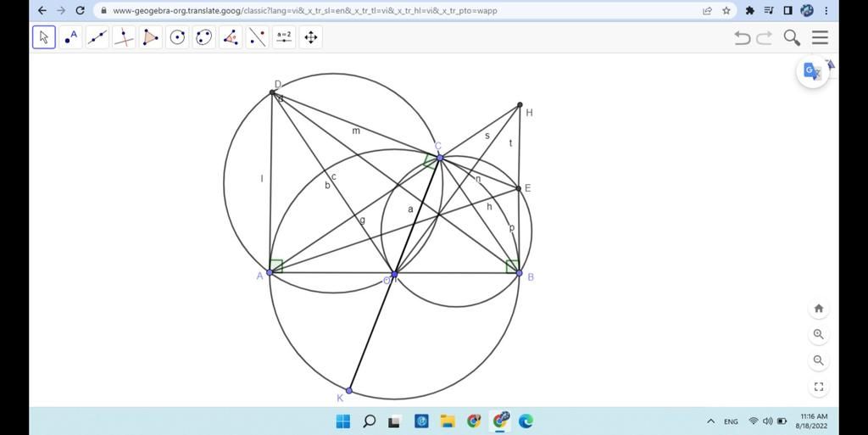Select point D in the construction
Viewport: 868px width, 435px height.
(272, 92)
